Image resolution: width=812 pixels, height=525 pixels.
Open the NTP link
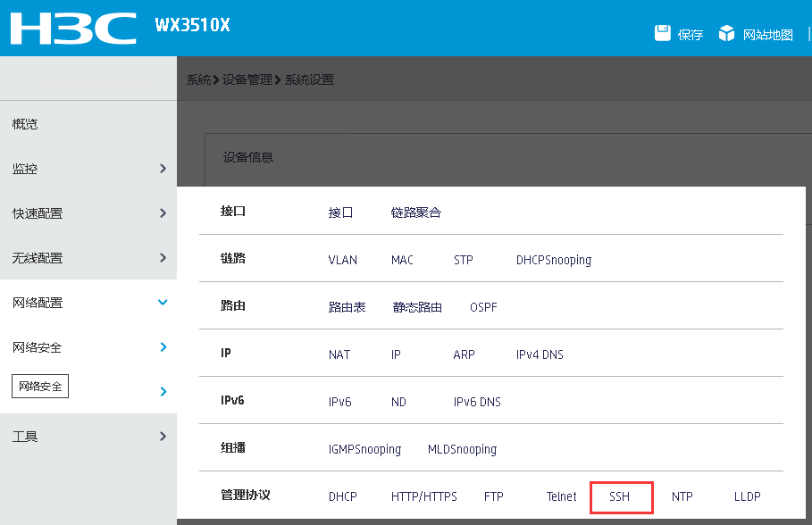pos(682,496)
